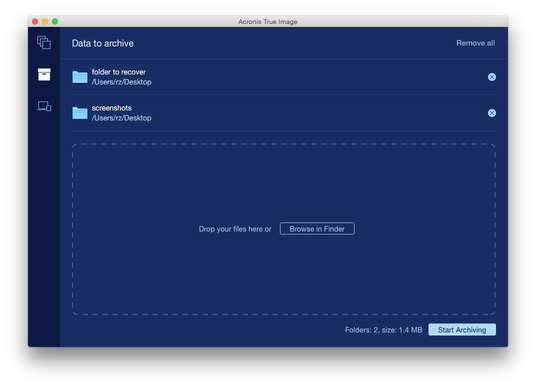Screen dimensions: 536x387
Task: Click 'Folders: 2, size: 1,4 MB' status text
Action: [x=383, y=330]
